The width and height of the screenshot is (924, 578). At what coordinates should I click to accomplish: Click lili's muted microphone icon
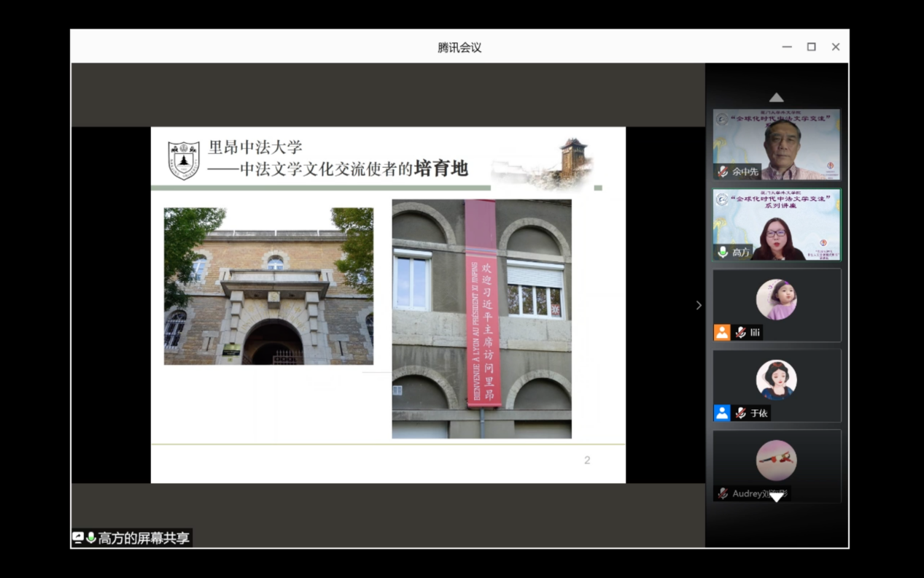pyautogui.click(x=741, y=333)
